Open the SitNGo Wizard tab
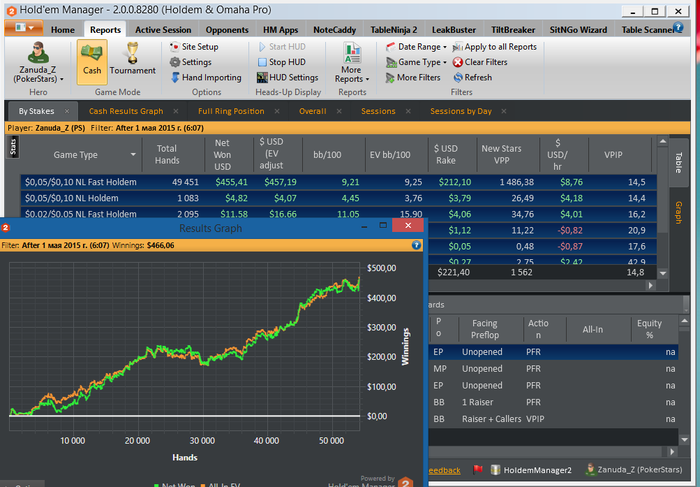Screen dimensions: 700x487 click(578, 30)
